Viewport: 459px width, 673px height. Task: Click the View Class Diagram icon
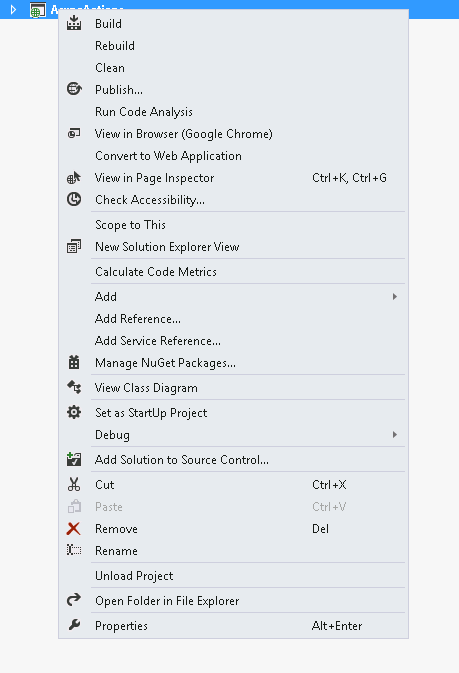pyautogui.click(x=74, y=388)
